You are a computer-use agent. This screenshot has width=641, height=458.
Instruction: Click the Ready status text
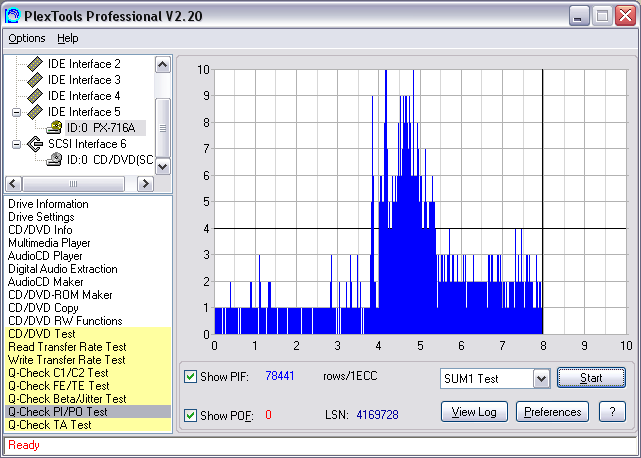(24, 445)
